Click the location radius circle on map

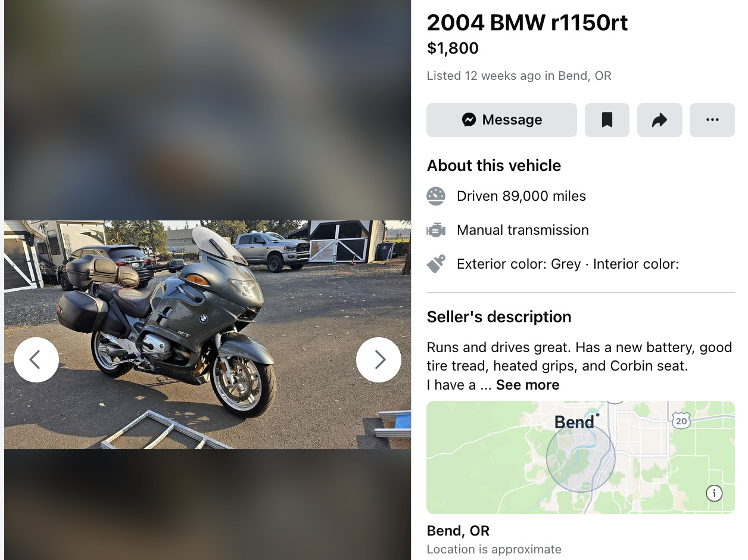(581, 458)
